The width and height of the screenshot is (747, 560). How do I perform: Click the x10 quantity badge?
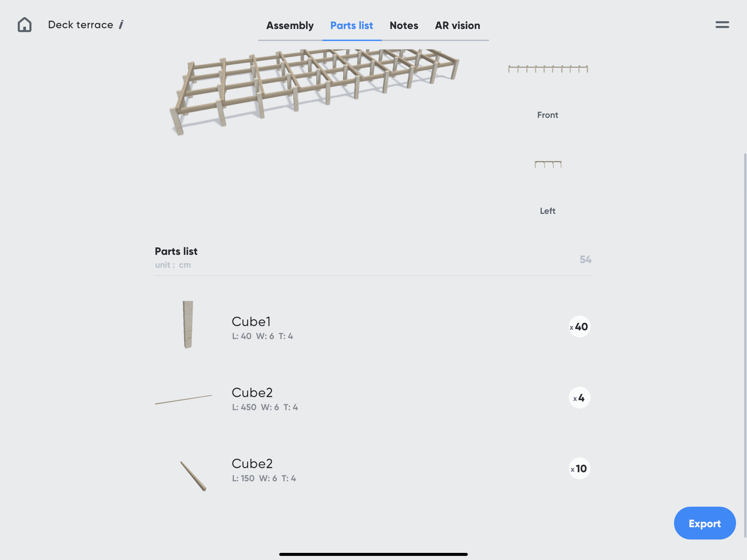(x=579, y=469)
